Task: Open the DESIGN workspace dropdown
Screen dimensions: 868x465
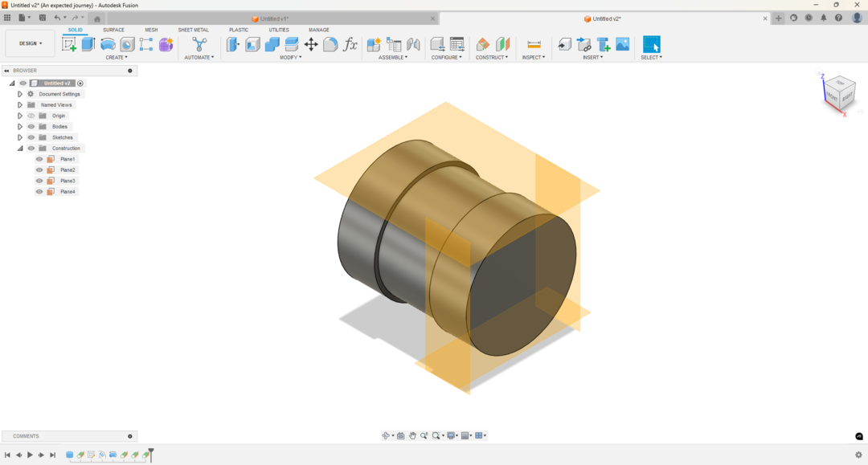Action: 31,43
